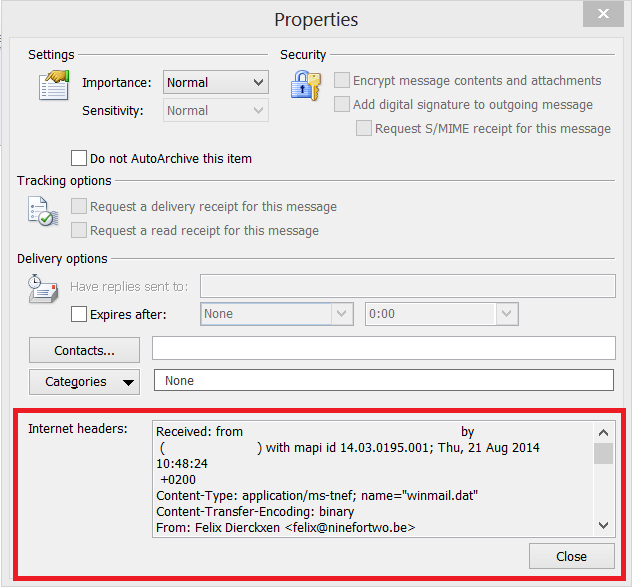Click the +0200 timezone line
This screenshot has width=632, height=587.
[x=178, y=480]
